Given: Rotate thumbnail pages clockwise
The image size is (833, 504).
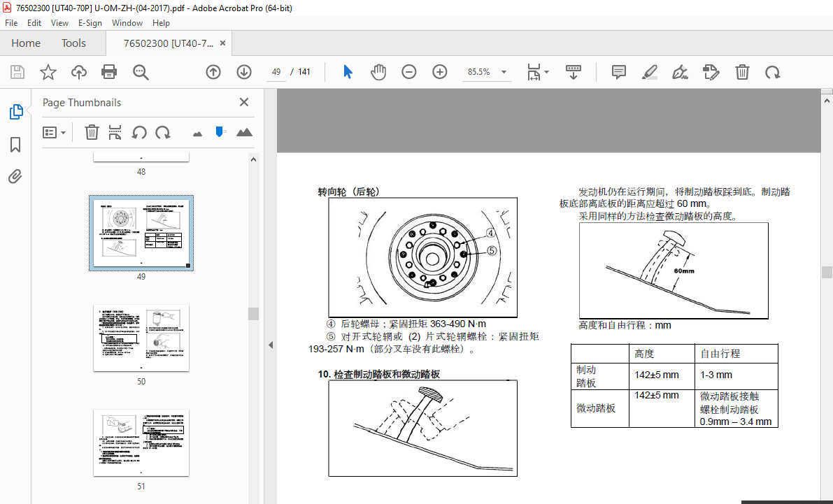Looking at the screenshot, I should coord(162,132).
